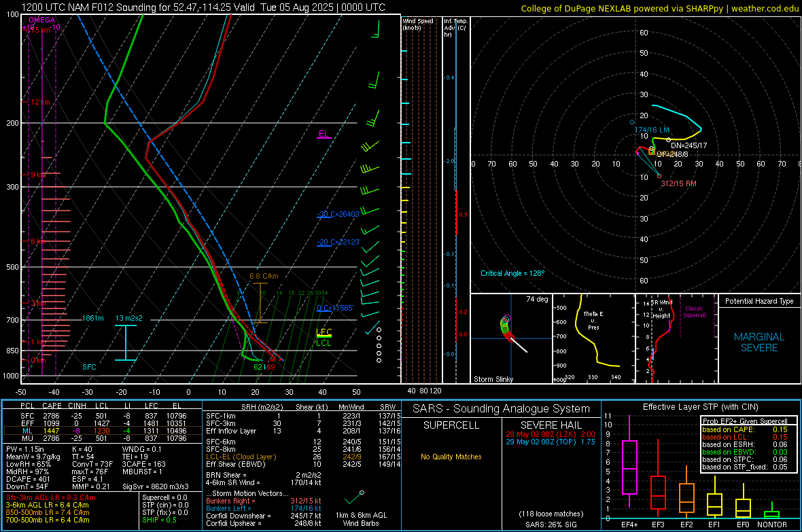Click the EFF parcel CAPE value 1099
Screen dimensions: 802x532
click(51, 423)
